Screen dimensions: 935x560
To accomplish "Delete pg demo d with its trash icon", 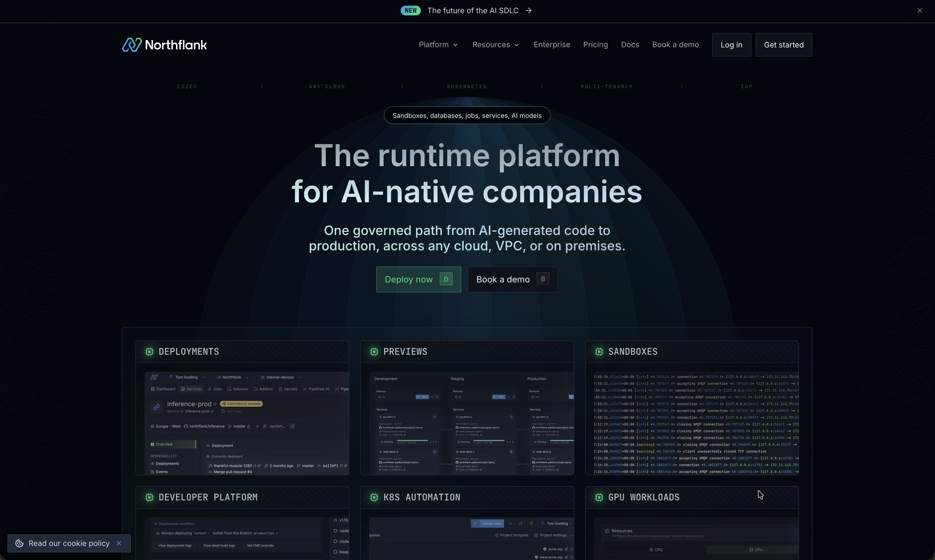I will 434,417.
